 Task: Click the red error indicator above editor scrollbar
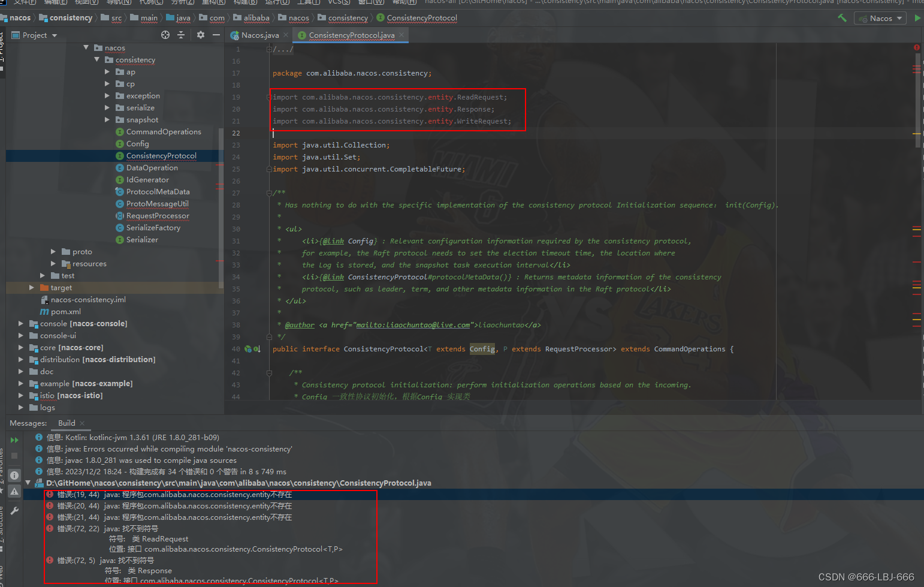pos(916,47)
